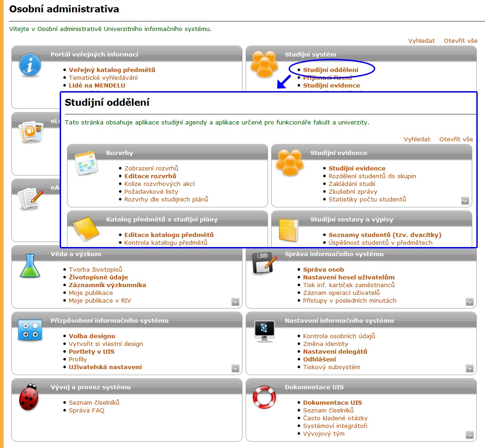Screen dimensions: 485x448
Task: Open Uživatelská nastavení
Action: 105,367
